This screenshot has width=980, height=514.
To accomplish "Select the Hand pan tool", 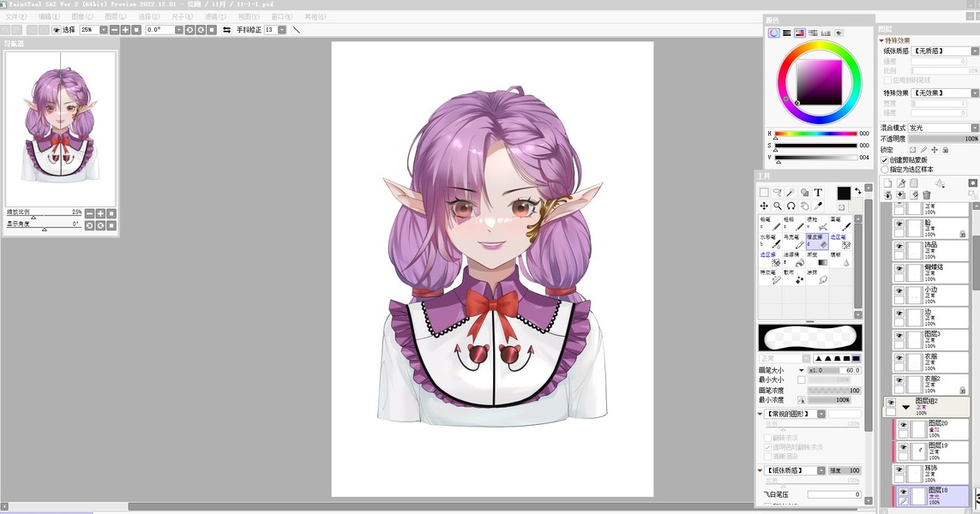I will (804, 206).
